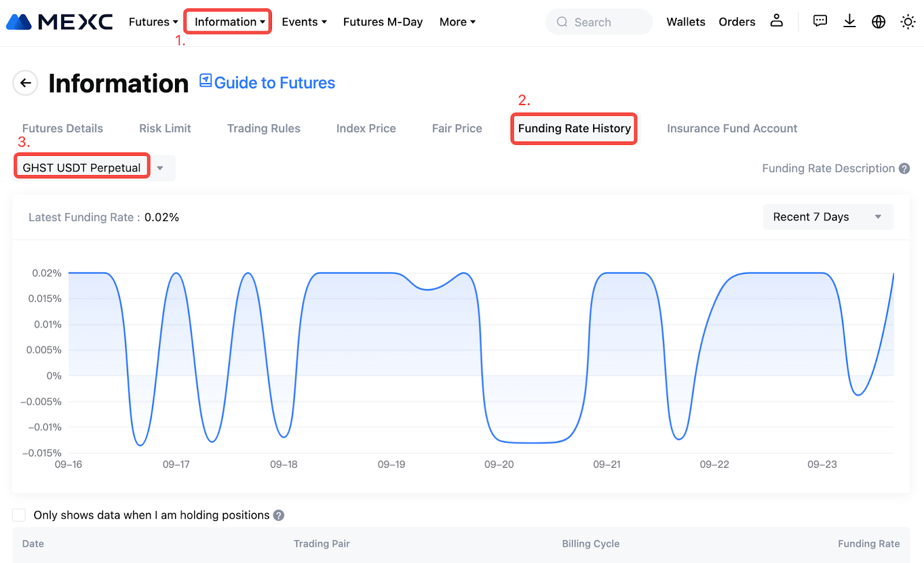924x563 pixels.
Task: Open the Insurance Fund Account tab
Action: coord(732,128)
